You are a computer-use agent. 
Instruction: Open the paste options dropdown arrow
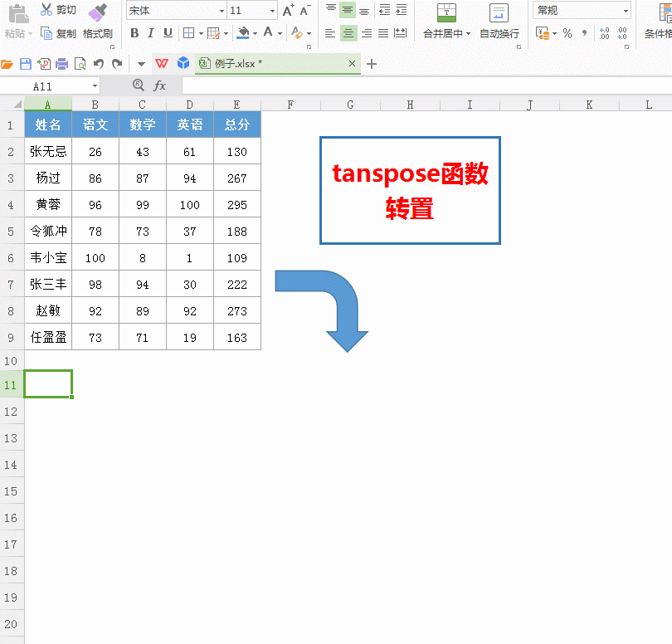[x=30, y=33]
